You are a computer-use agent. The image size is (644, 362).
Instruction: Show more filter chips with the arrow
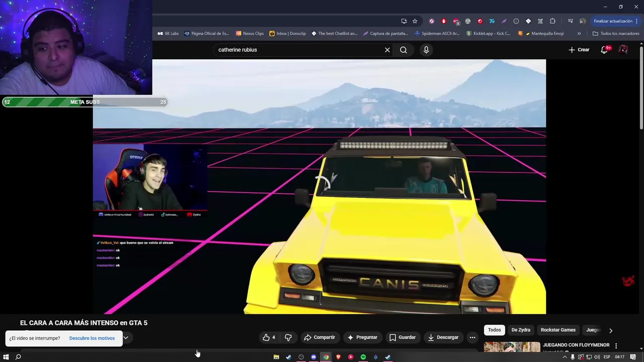click(611, 330)
